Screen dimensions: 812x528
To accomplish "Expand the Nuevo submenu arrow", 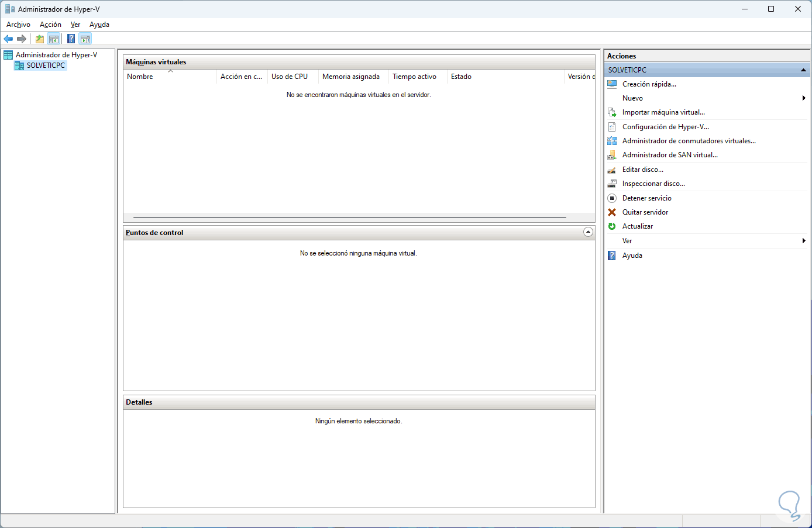I will pos(804,98).
